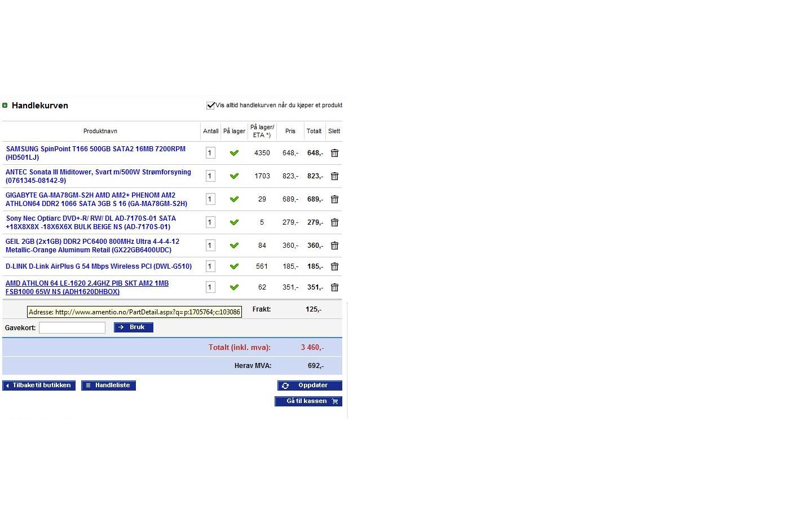The image size is (812, 508).
Task: Click the Slett column header
Action: pyautogui.click(x=334, y=131)
